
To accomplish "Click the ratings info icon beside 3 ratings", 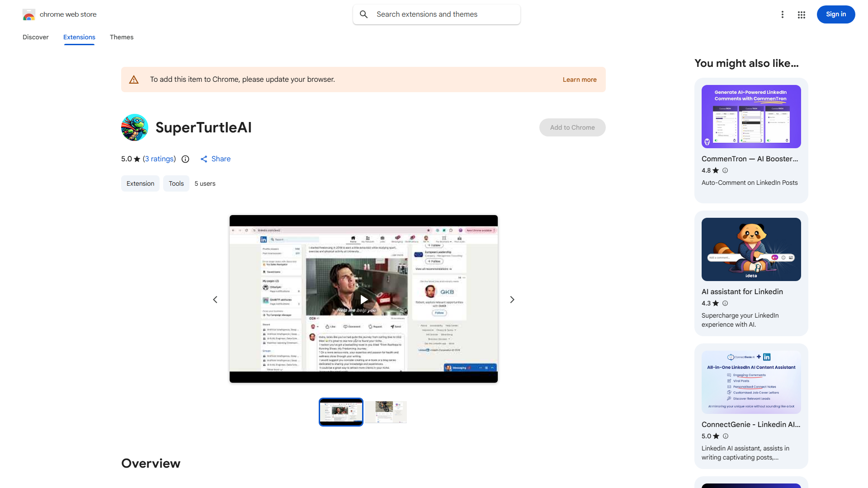I will point(185,159).
